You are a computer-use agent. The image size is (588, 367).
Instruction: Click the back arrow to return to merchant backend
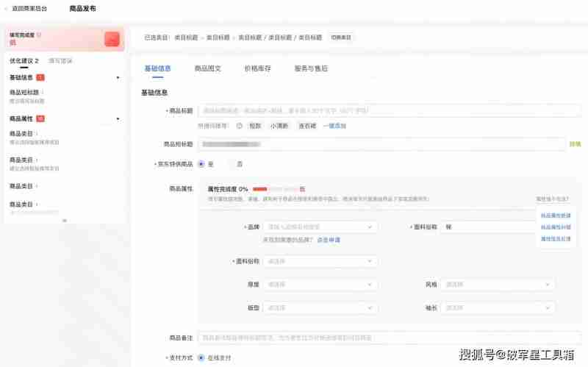pyautogui.click(x=6, y=9)
